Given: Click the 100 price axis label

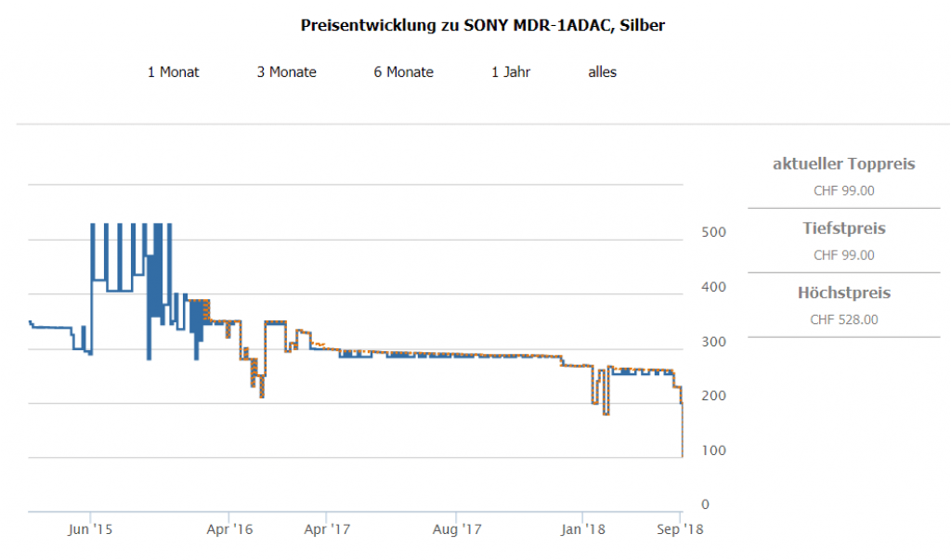Looking at the screenshot, I should [712, 449].
